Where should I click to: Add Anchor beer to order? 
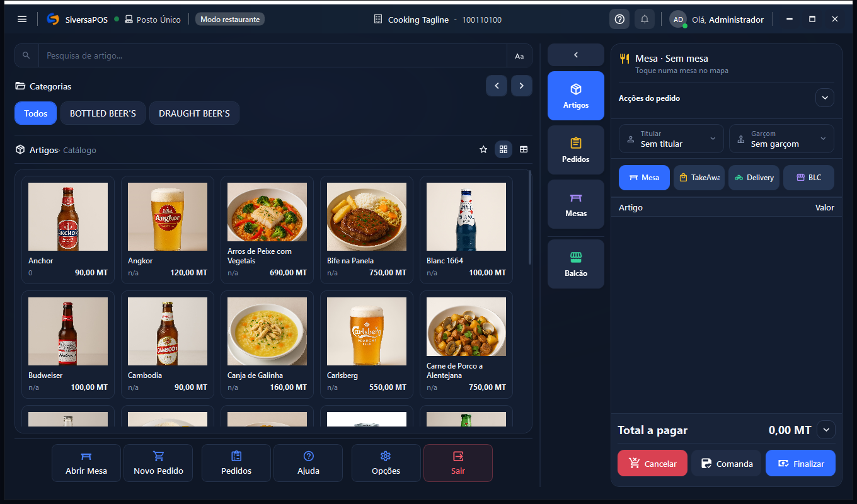(x=68, y=230)
